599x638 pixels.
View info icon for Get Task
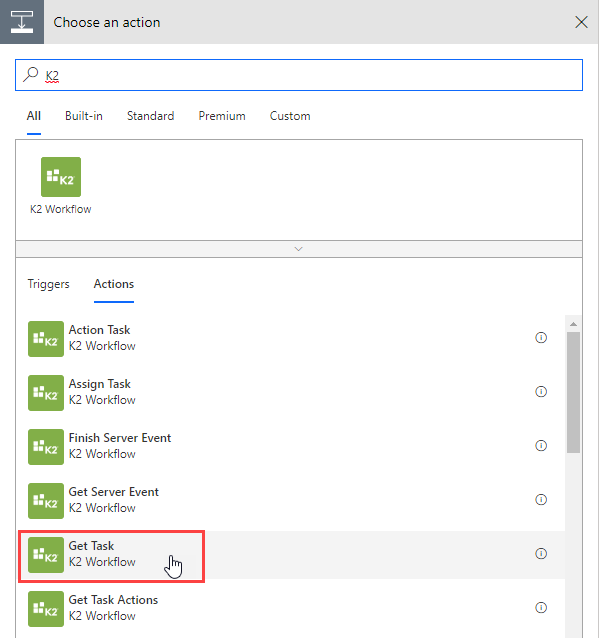click(541, 553)
